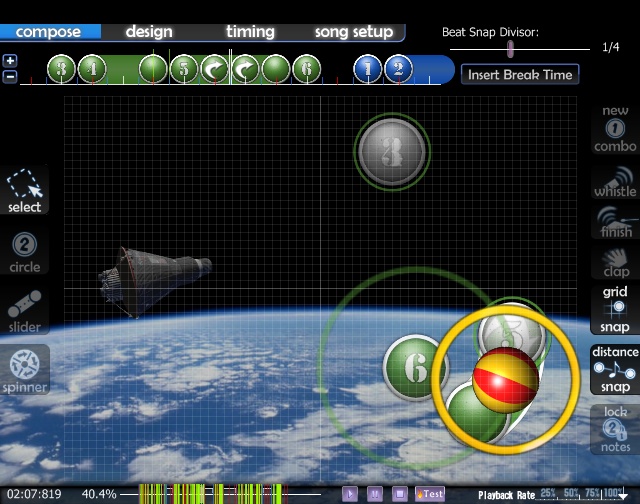
Task: Click the stop button
Action: 400,494
